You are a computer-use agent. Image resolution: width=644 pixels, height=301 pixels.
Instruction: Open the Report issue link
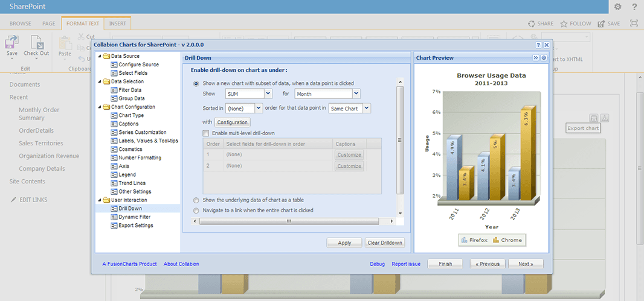point(406,264)
